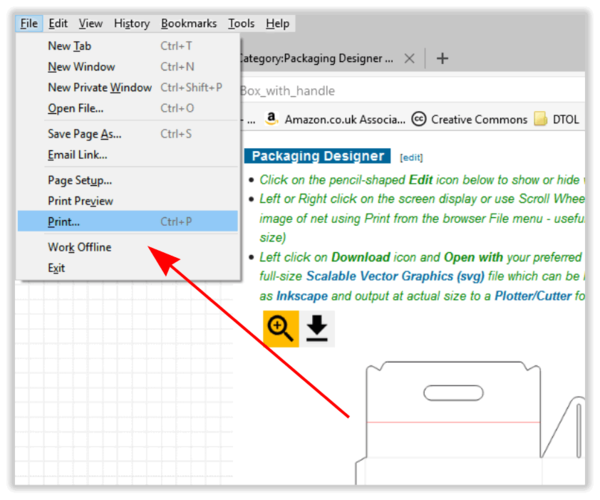Click the edit link beside Packaging Designer
This screenshot has height=500, width=600.
411,158
